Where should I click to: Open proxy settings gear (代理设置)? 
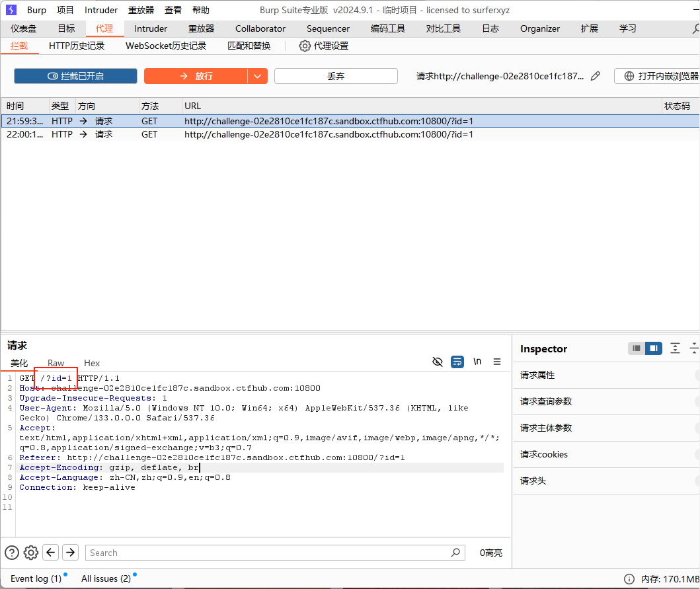(324, 46)
